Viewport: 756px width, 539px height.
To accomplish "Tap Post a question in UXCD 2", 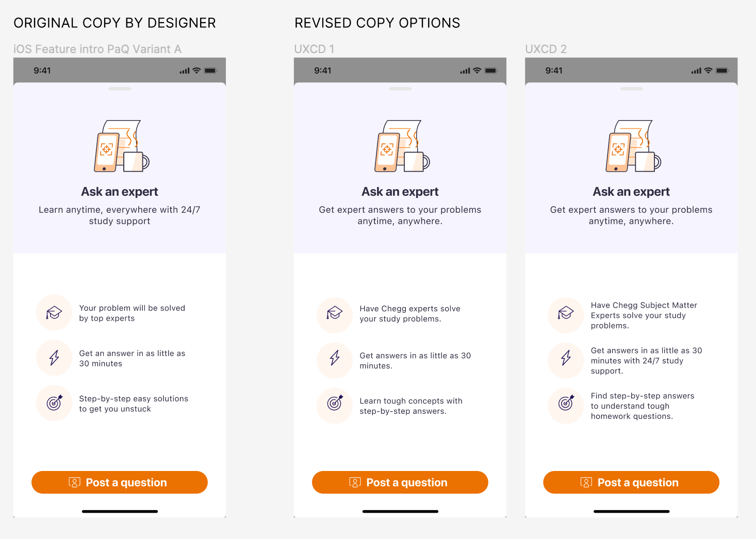I will (631, 482).
